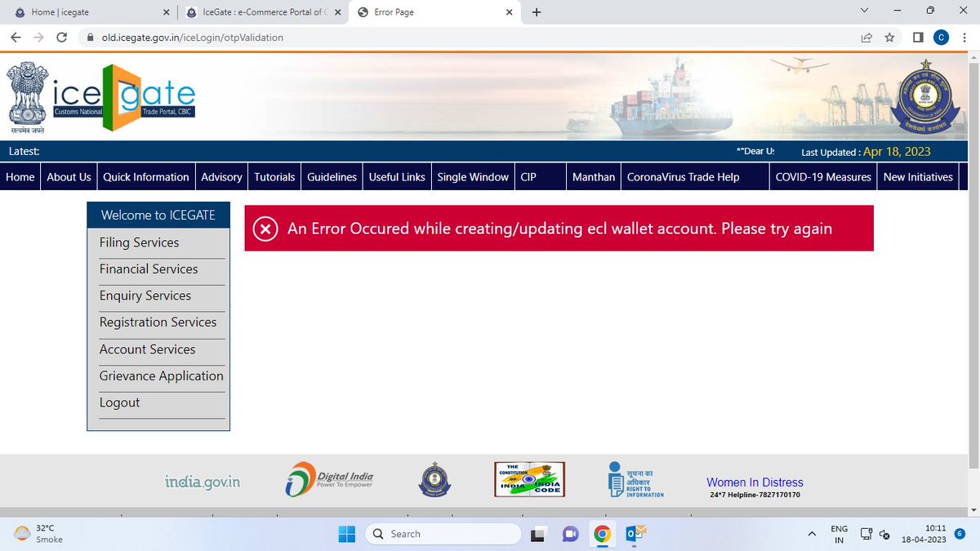The width and height of the screenshot is (980, 551).
Task: Open ENG IN language switcher
Action: click(x=839, y=534)
